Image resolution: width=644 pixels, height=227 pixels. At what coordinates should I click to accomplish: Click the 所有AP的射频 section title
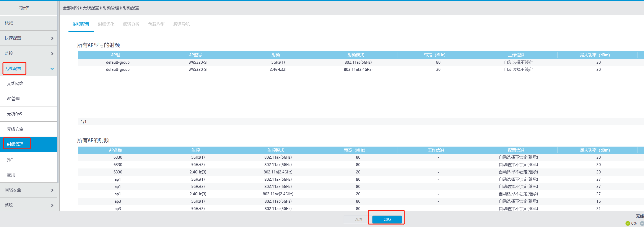point(93,140)
